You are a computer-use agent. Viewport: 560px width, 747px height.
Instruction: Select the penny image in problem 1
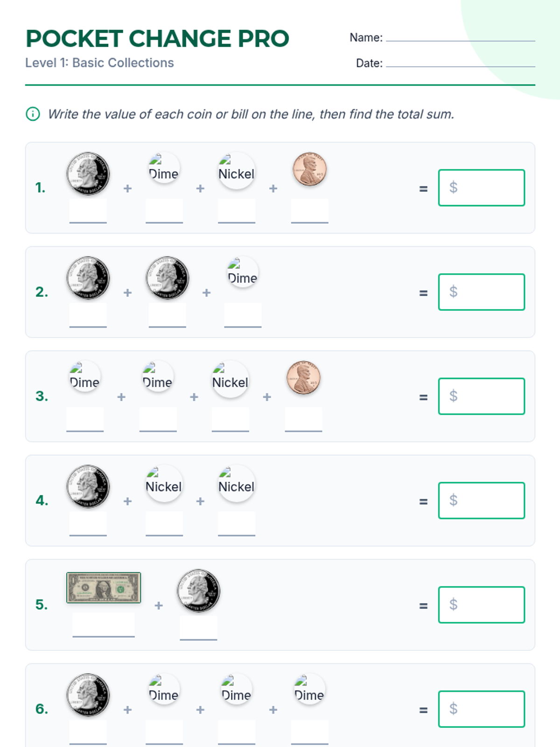tap(309, 169)
